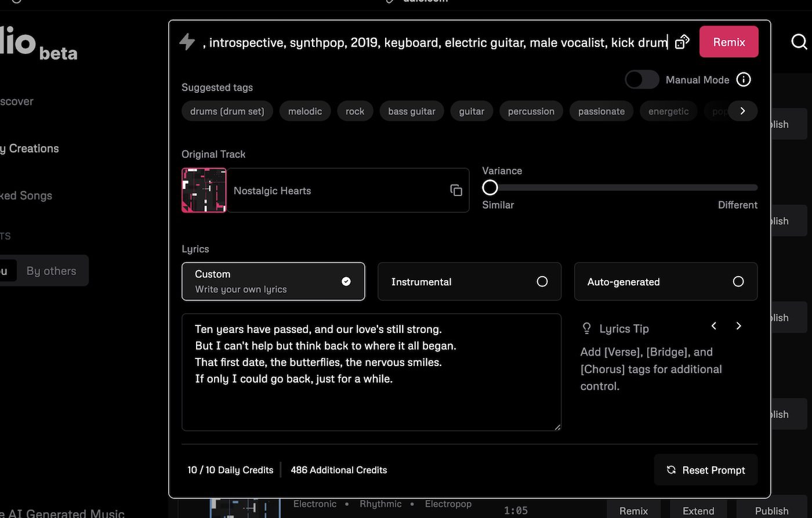Viewport: 812px width, 518px height.
Task: Copy the Nostalgic Hearts title via copy icon
Action: tap(456, 190)
